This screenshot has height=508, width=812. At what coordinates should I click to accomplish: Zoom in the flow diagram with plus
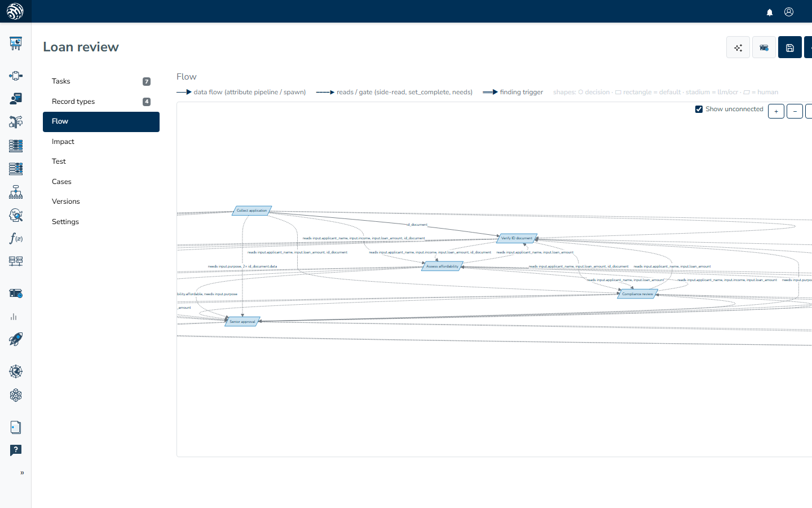point(776,111)
